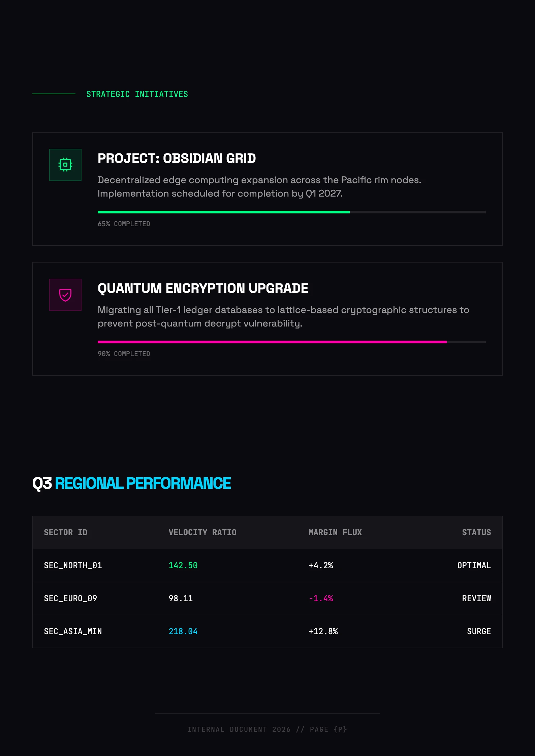Click the Quantum Encryption shield icon
This screenshot has width=535, height=756.
(65, 295)
